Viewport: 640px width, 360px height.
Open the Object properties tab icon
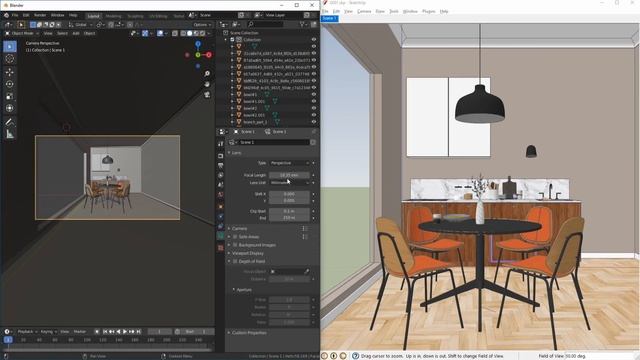pyautogui.click(x=220, y=207)
